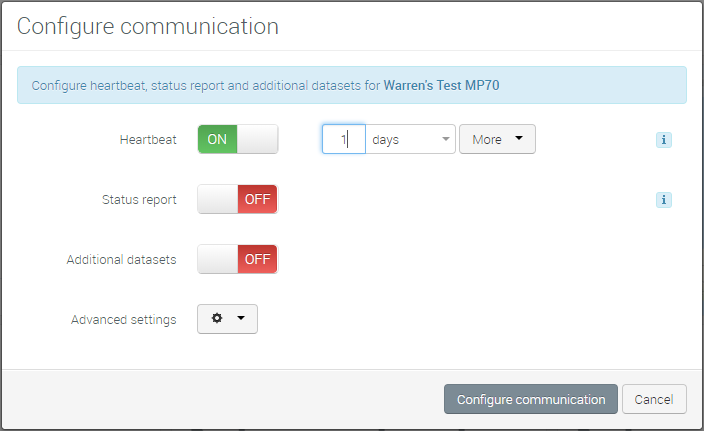Click the info icon beside Status report
The height and width of the screenshot is (431, 704).
coord(663,200)
